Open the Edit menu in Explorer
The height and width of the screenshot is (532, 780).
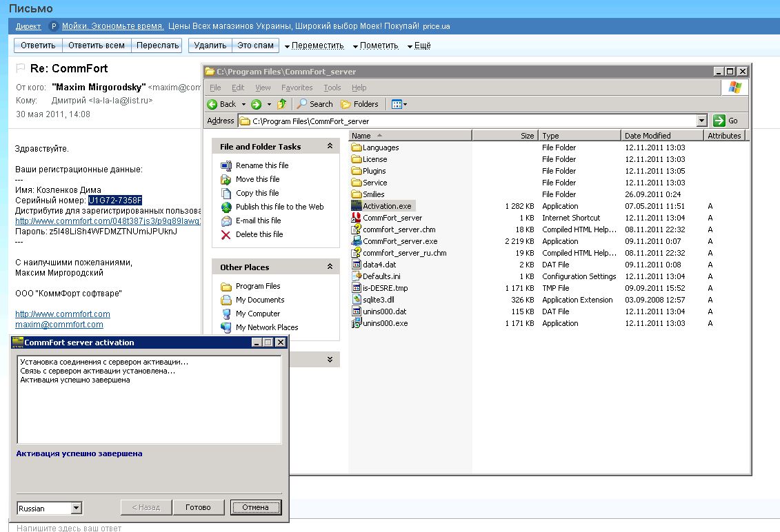238,88
